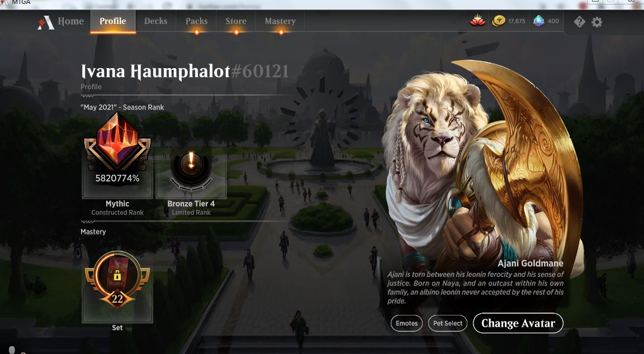This screenshot has width=644, height=354.
Task: Click the MTG Arena logo icon
Action: [x=46, y=22]
